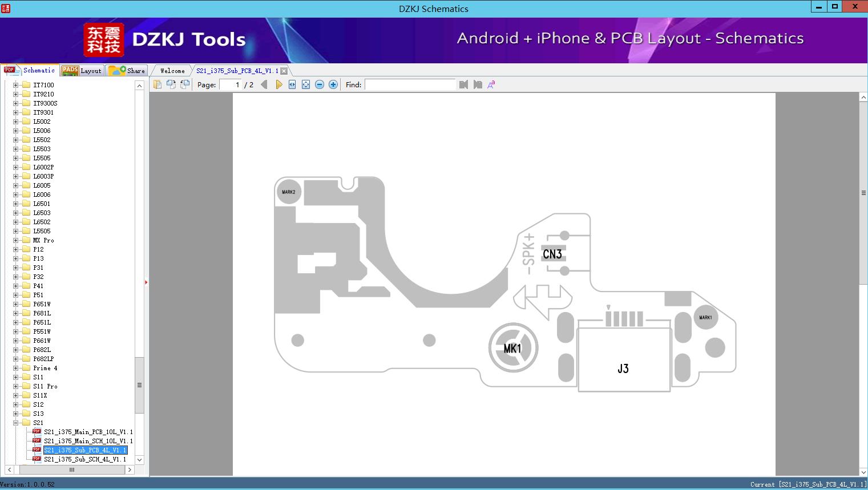Switch to the PADS Layout tab
Image resolution: width=868 pixels, height=490 pixels.
pyautogui.click(x=82, y=71)
